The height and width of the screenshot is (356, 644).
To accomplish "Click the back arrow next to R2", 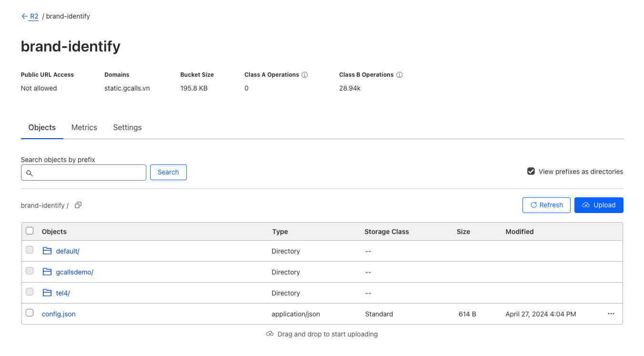I will point(25,16).
